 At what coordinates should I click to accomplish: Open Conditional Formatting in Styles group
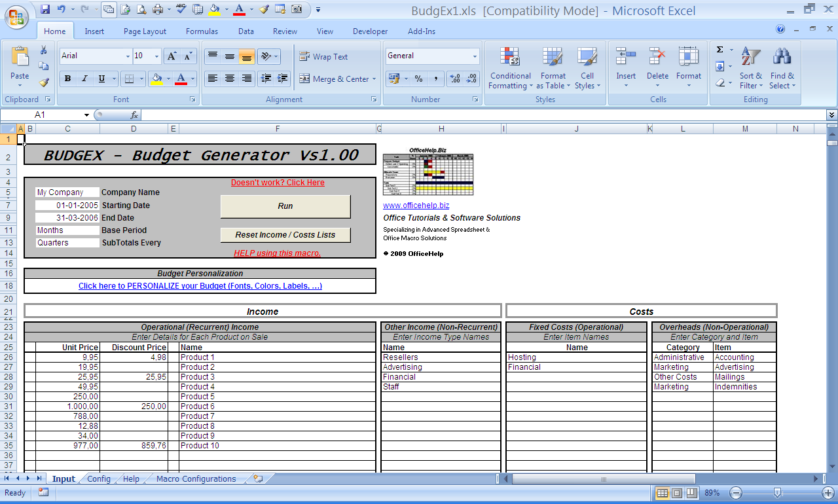tap(510, 68)
